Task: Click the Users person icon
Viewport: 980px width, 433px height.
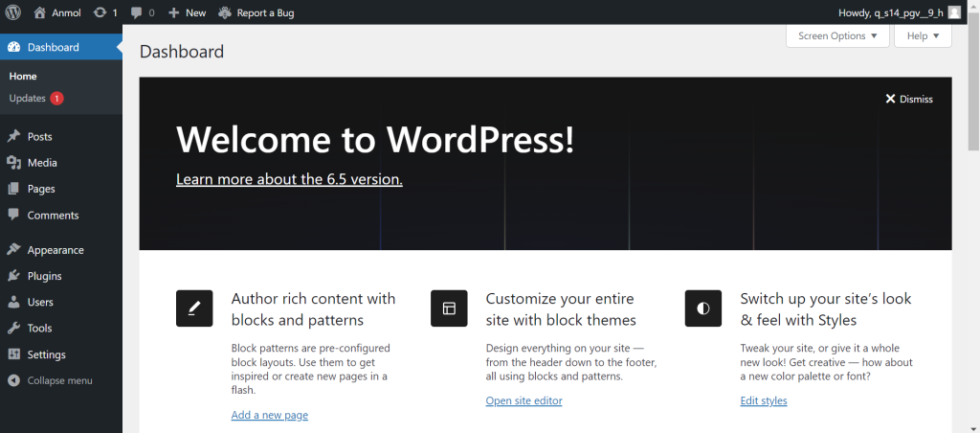Action: point(13,302)
